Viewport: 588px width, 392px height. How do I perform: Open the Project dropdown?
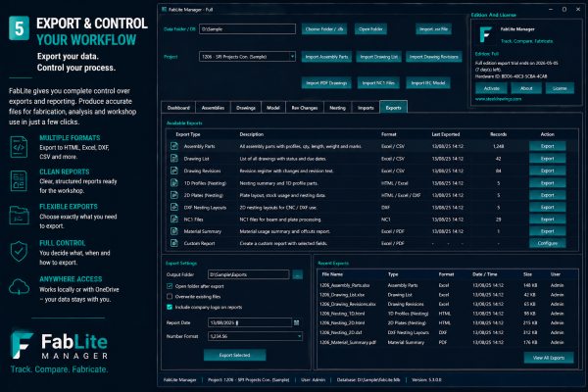click(x=247, y=57)
